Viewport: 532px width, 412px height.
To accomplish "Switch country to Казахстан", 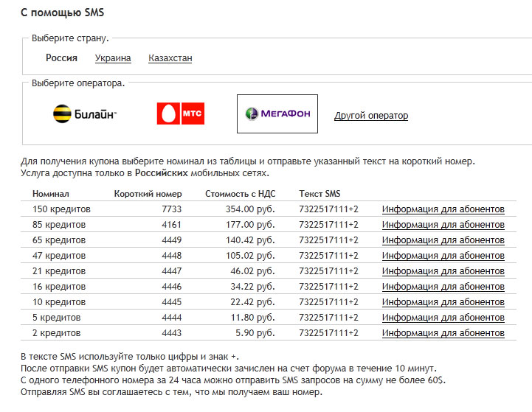I will pos(170,58).
